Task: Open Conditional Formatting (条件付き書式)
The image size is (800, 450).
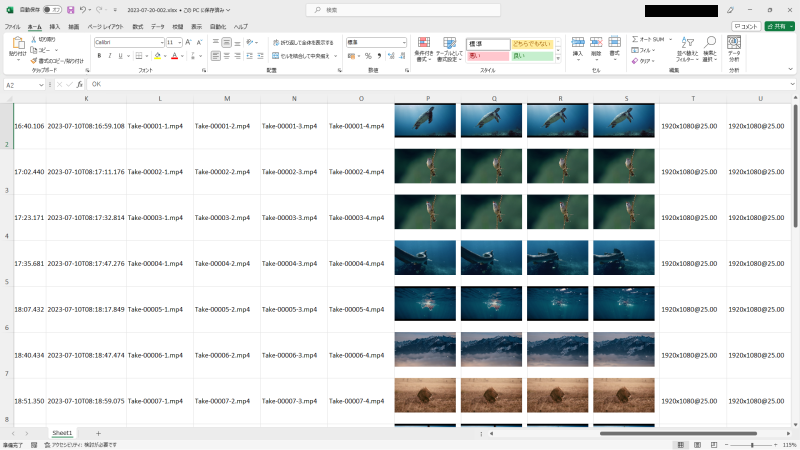Action: coord(423,49)
